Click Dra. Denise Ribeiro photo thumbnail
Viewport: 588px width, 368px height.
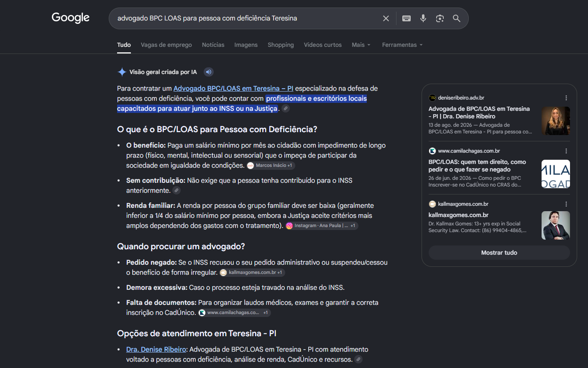pos(556,121)
